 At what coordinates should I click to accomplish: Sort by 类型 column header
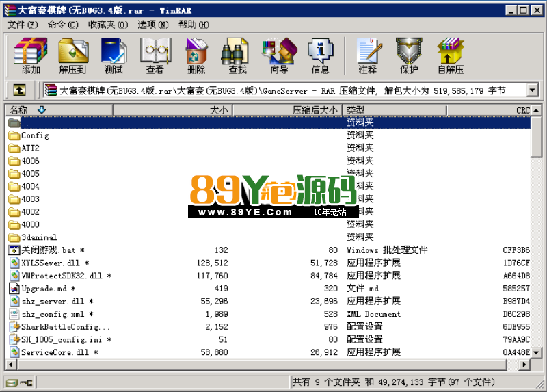(395, 110)
